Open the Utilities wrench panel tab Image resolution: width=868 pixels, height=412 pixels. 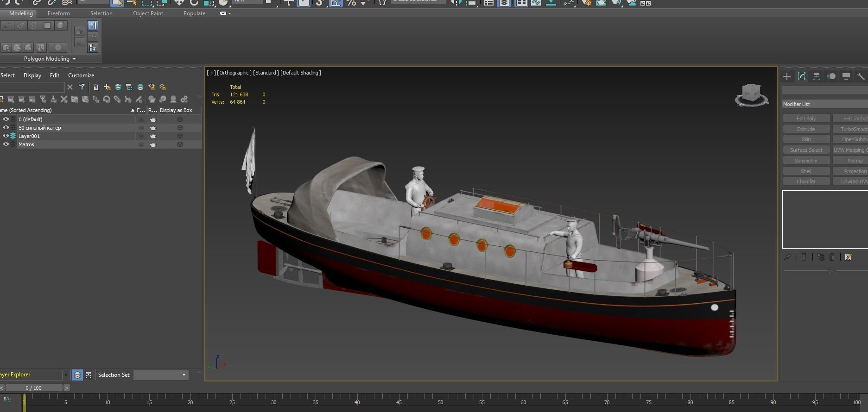[x=861, y=76]
